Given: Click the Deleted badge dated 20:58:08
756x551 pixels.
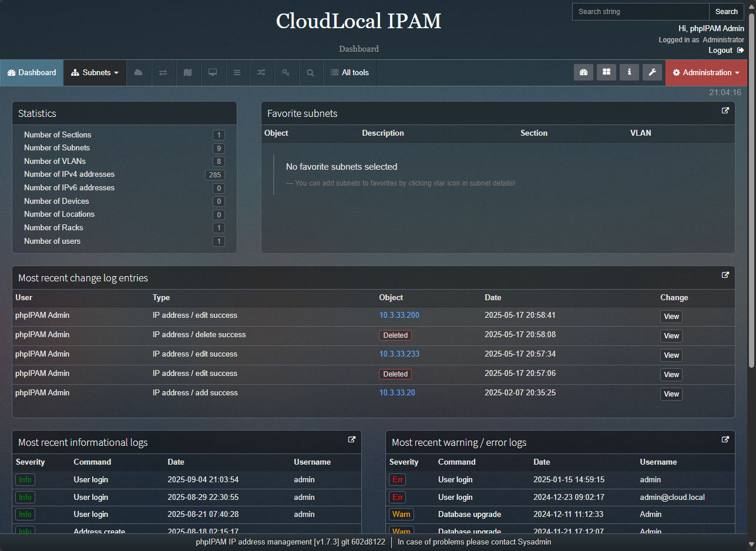Looking at the screenshot, I should coord(395,335).
